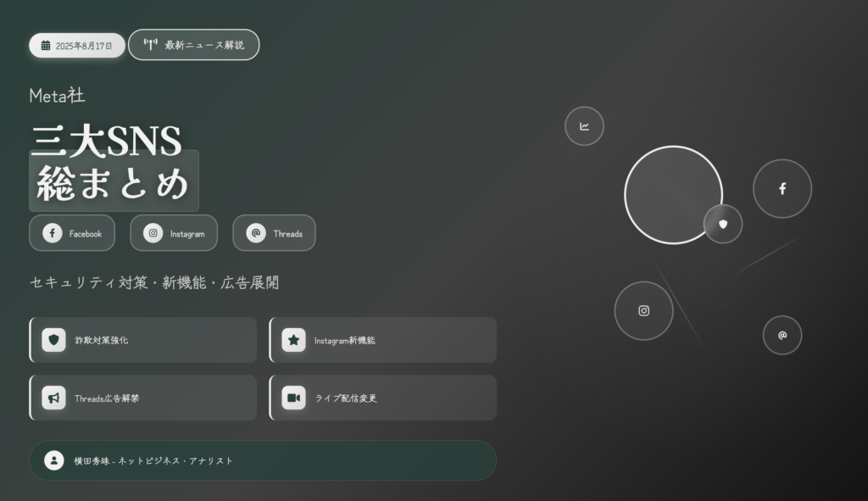Image resolution: width=868 pixels, height=501 pixels.
Task: Open the Instagram新機能 card
Action: 382,340
